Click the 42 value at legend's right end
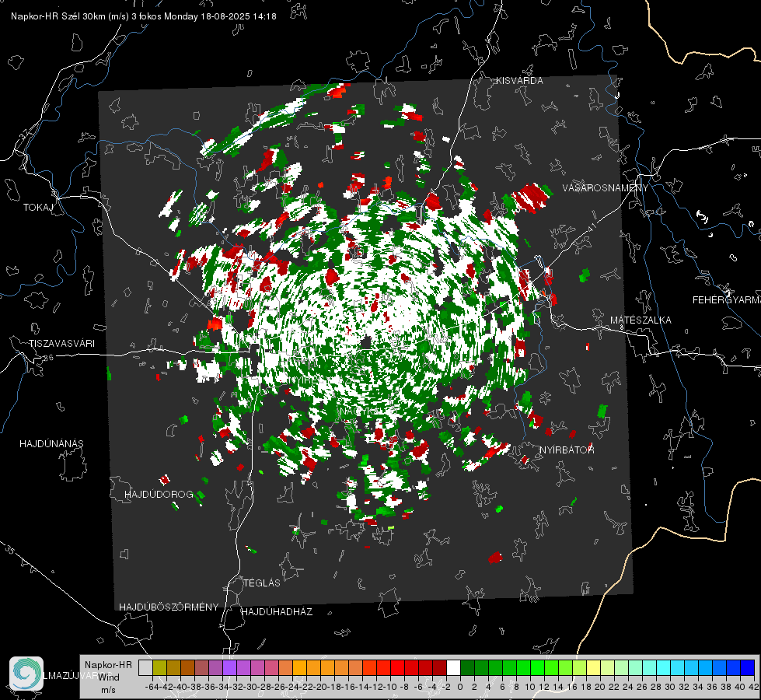Screen dimensions: 761x700 [754, 687]
